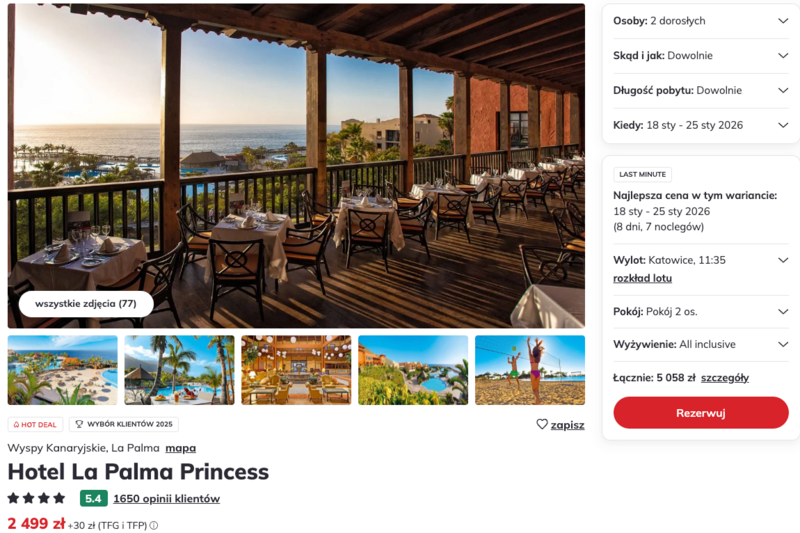Click the HOT DEAL badge
Screen dimensions: 800x533
point(35,424)
